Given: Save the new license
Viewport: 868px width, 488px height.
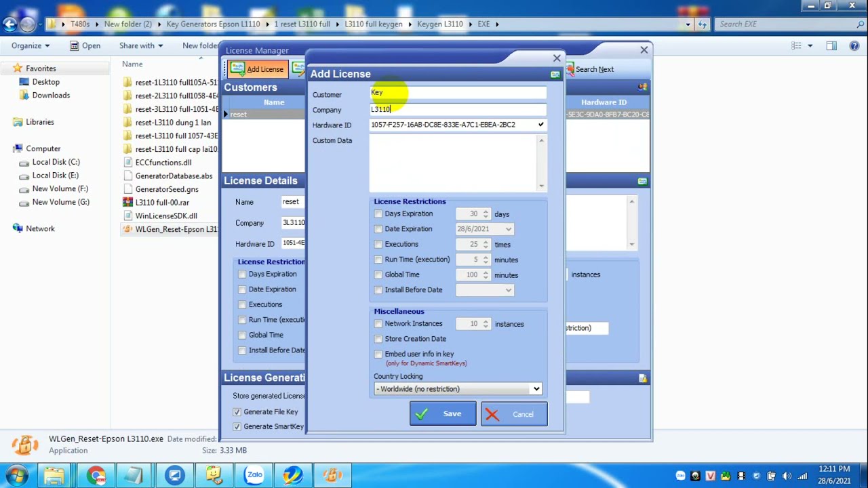Looking at the screenshot, I should click(443, 414).
